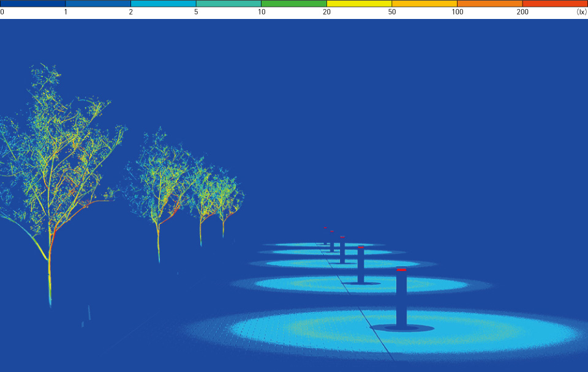This screenshot has height=372, width=588.
Task: Select the blue 1–2 lx legend segment
Action: 98,4
